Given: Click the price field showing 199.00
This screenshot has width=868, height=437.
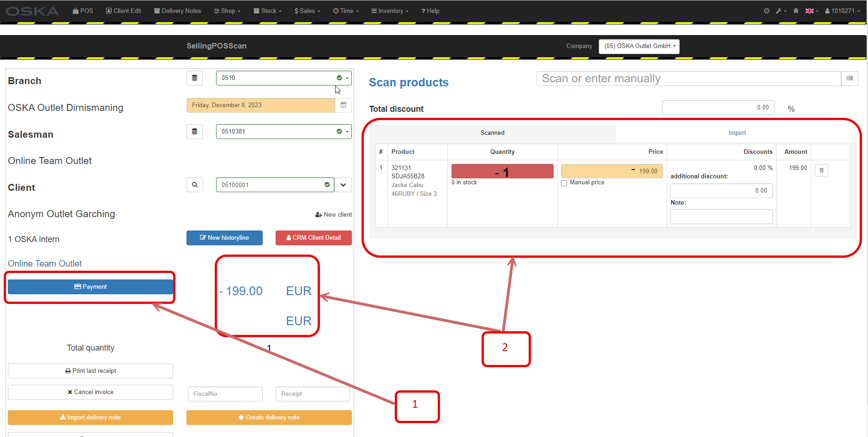Looking at the screenshot, I should click(612, 171).
